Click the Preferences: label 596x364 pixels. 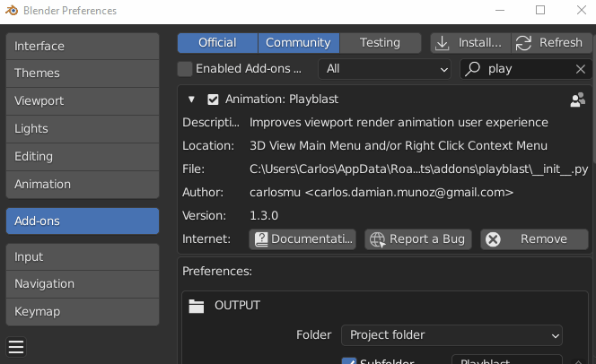217,272
